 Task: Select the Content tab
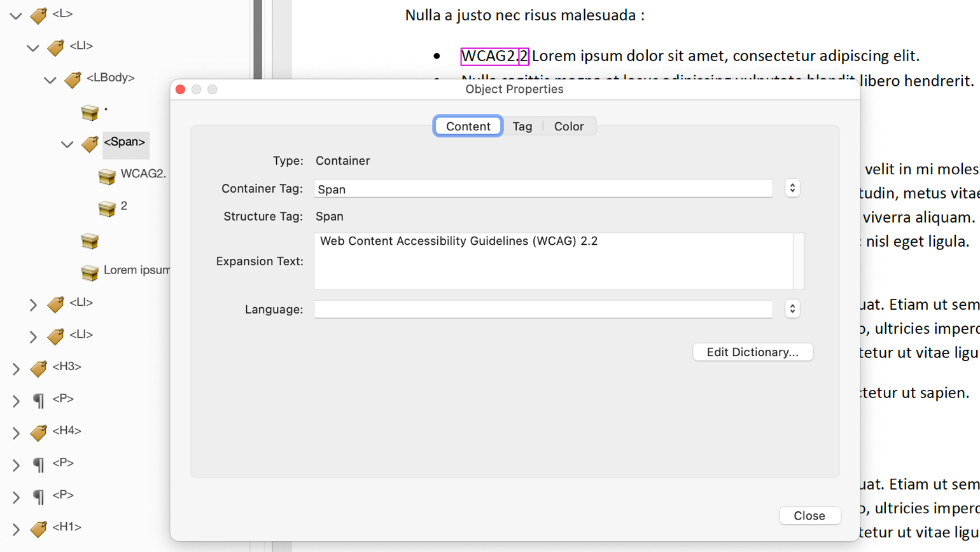coord(468,125)
